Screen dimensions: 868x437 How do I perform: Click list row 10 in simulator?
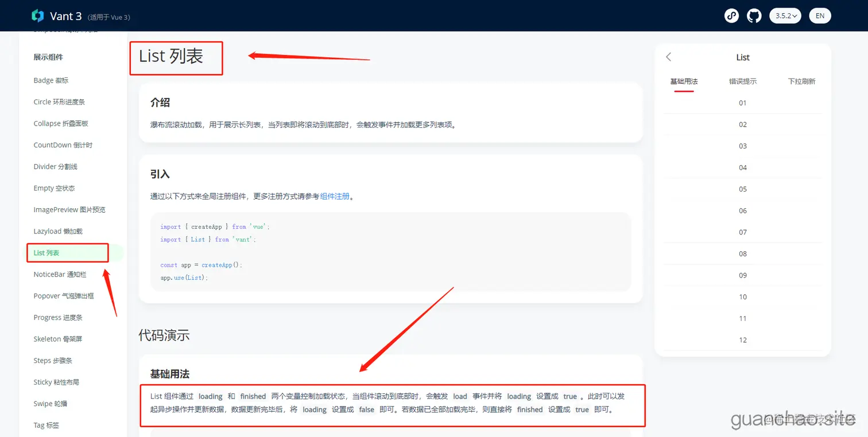click(743, 297)
